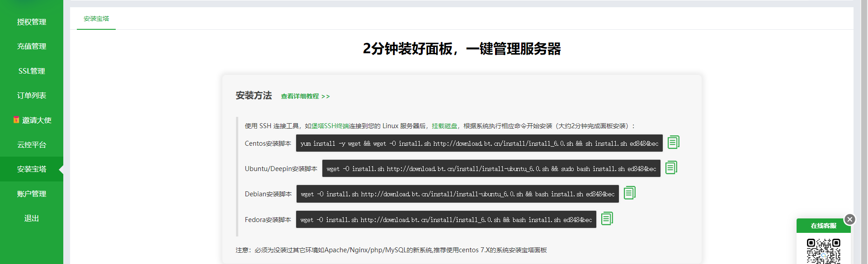868x264 pixels.
Task: Open 账户管理 in the sidebar
Action: click(32, 194)
